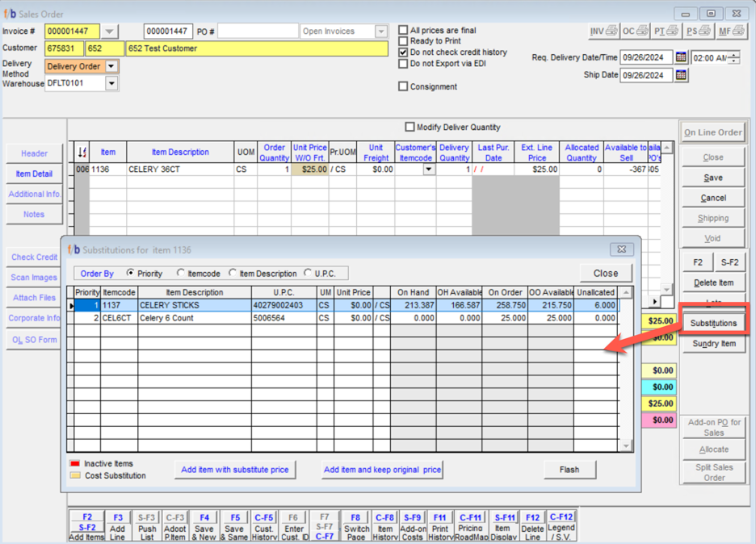756x544 pixels.
Task: Click F11 Print History toolbar button
Action: click(440, 525)
